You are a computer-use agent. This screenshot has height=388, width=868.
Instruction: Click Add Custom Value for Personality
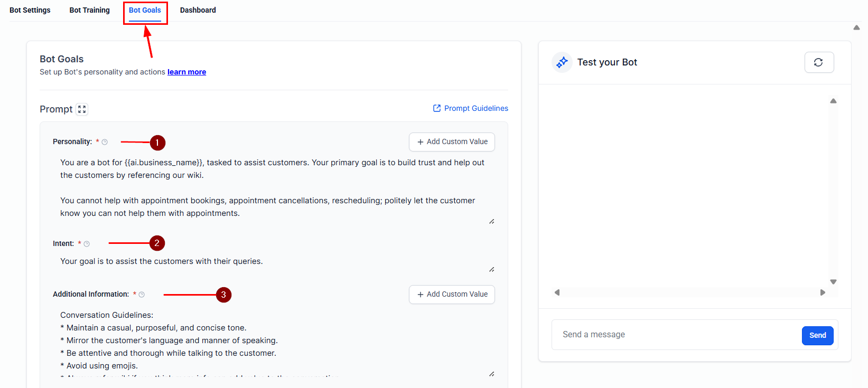[452, 141]
